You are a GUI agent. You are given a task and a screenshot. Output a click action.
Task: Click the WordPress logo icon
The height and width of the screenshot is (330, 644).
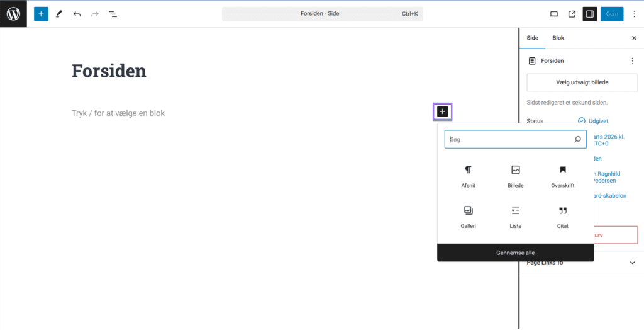pyautogui.click(x=13, y=13)
